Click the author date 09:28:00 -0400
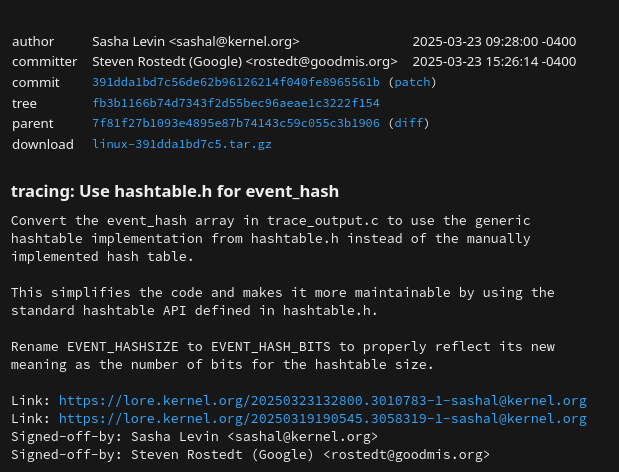 click(494, 42)
